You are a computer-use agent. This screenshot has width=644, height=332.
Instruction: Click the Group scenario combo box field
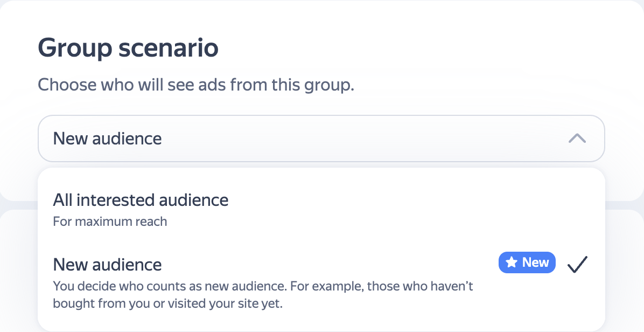(321, 139)
